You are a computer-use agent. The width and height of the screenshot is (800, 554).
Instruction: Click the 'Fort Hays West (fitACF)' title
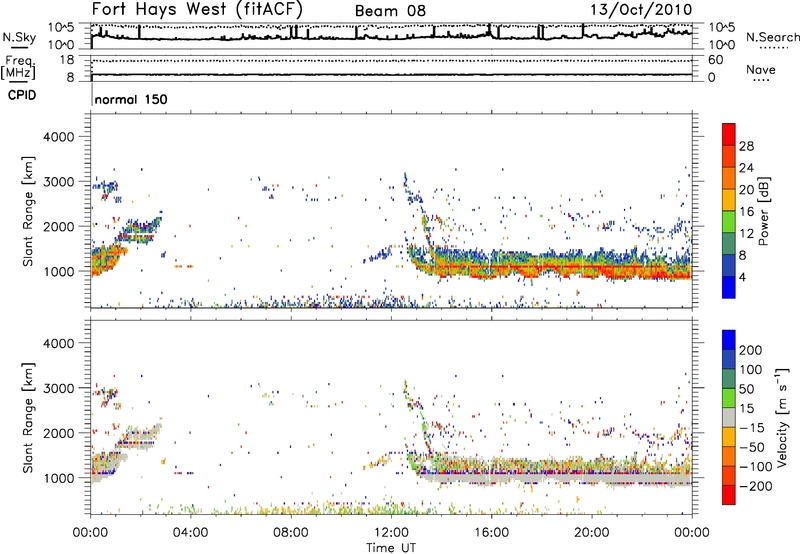pos(197,9)
